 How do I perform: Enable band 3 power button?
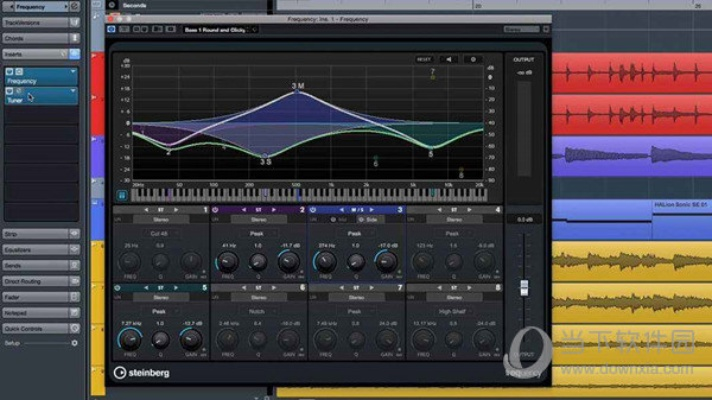(313, 209)
